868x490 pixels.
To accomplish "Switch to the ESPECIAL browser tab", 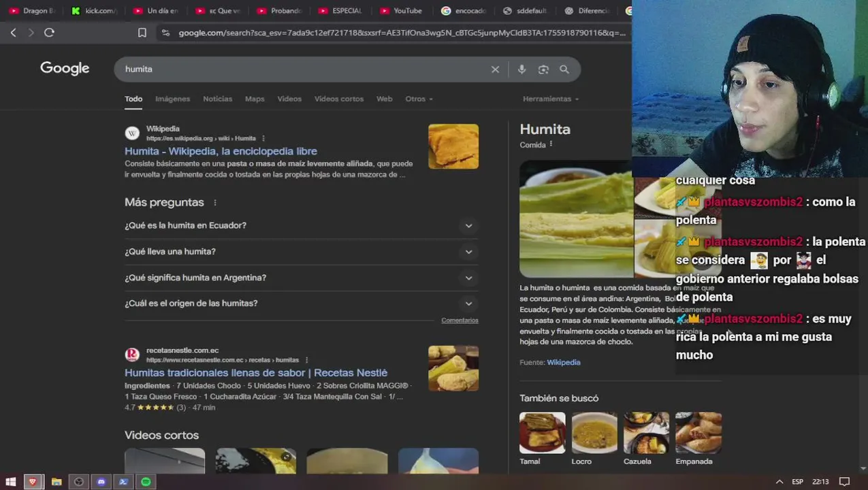I will coord(340,11).
